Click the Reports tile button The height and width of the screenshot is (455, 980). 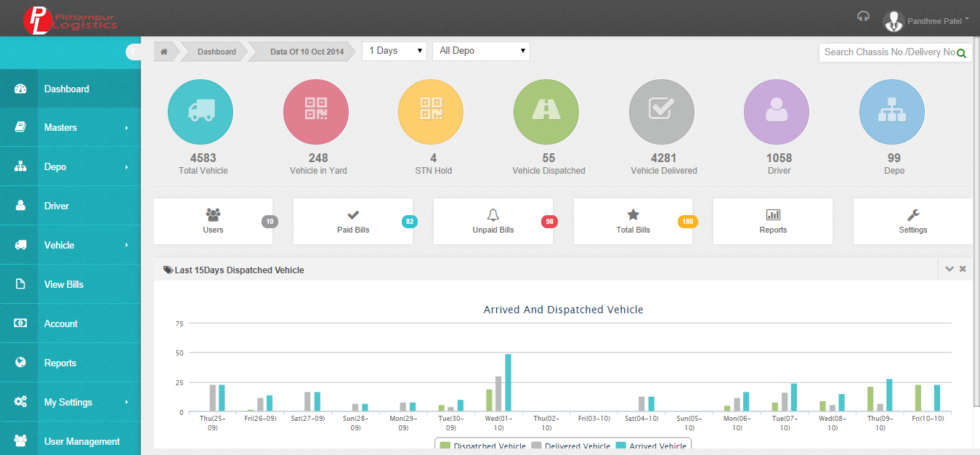tap(773, 222)
